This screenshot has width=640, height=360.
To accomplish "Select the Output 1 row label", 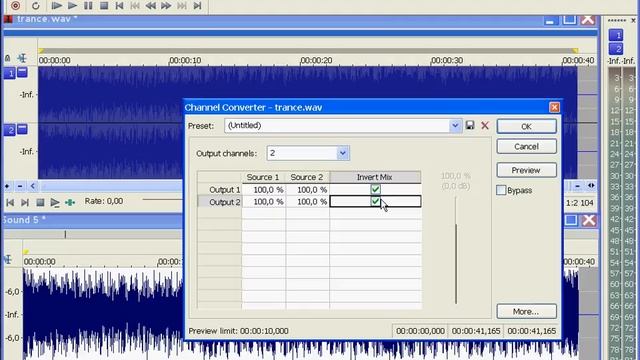I will click(220, 190).
